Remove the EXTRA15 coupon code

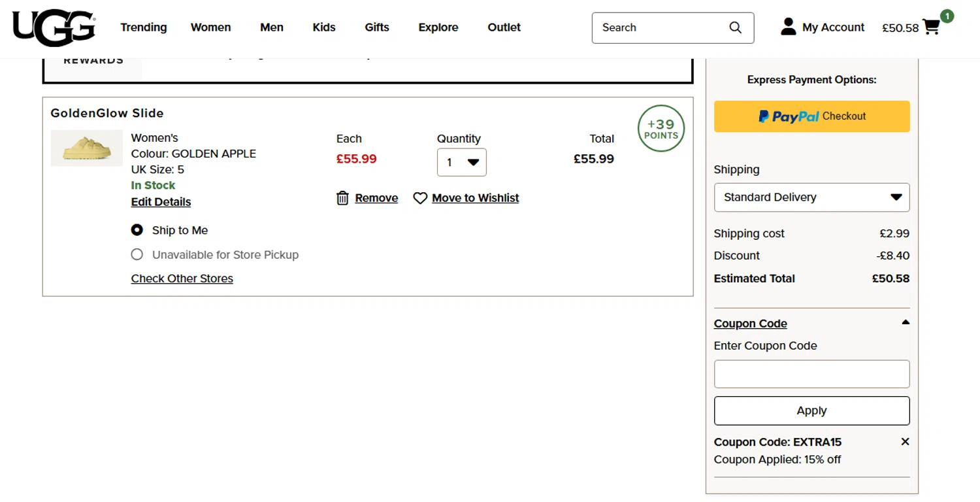coord(905,442)
